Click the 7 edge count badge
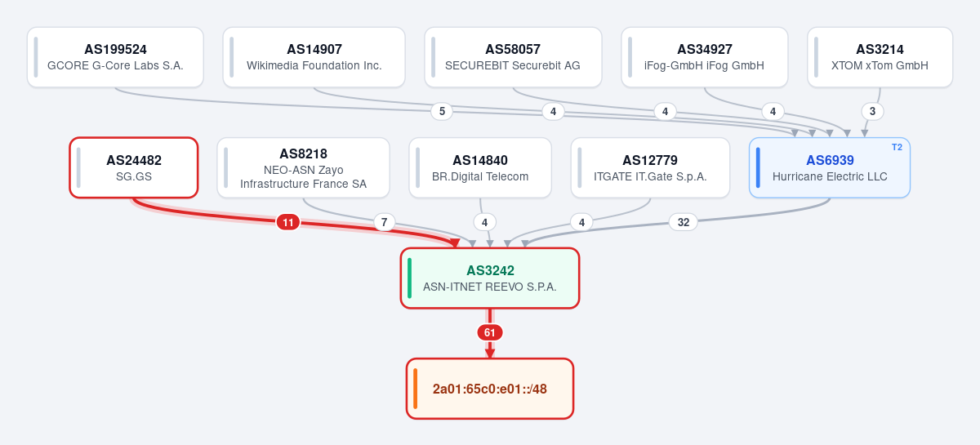Viewport: 980px width, 445px height. [385, 222]
